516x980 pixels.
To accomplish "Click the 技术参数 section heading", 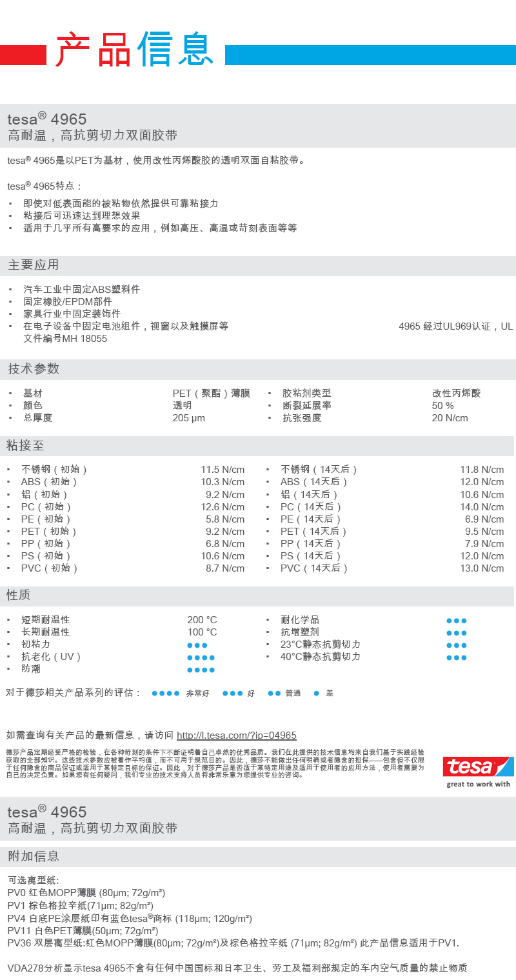I will [x=34, y=368].
